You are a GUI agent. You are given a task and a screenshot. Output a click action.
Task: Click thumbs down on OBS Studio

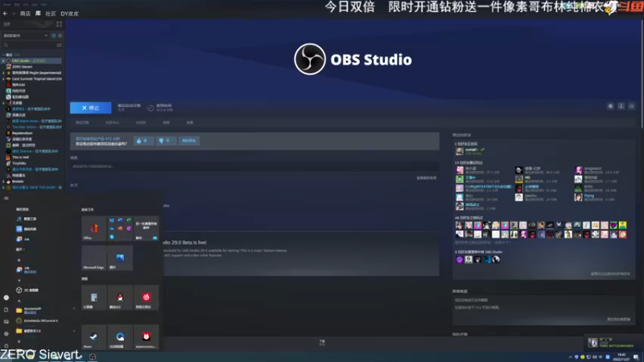(x=166, y=141)
